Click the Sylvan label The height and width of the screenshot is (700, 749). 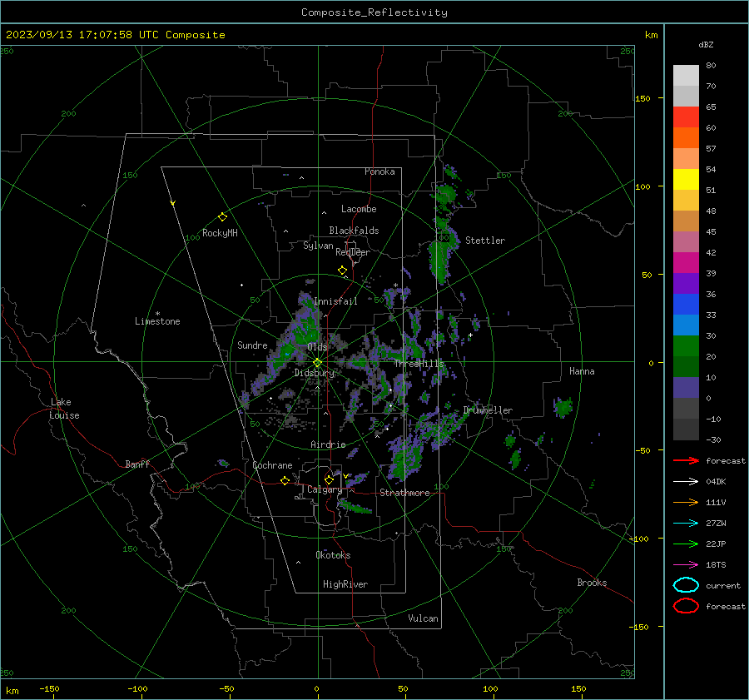tap(318, 245)
